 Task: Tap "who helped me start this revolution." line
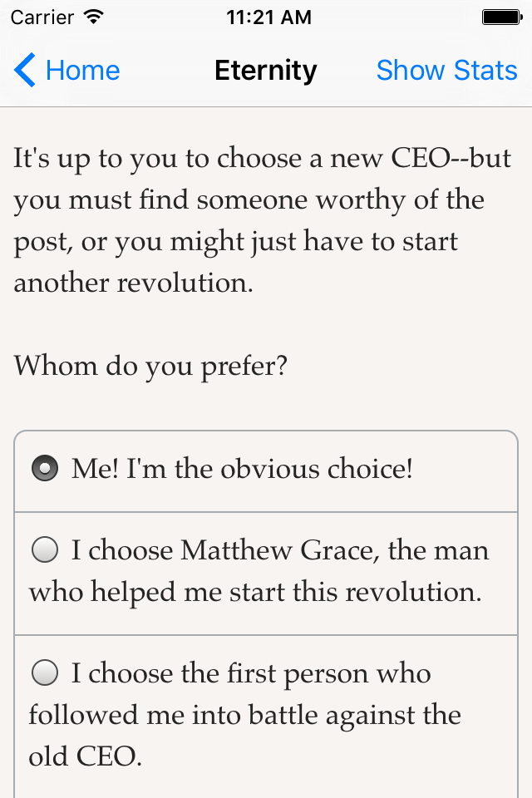coord(254,592)
